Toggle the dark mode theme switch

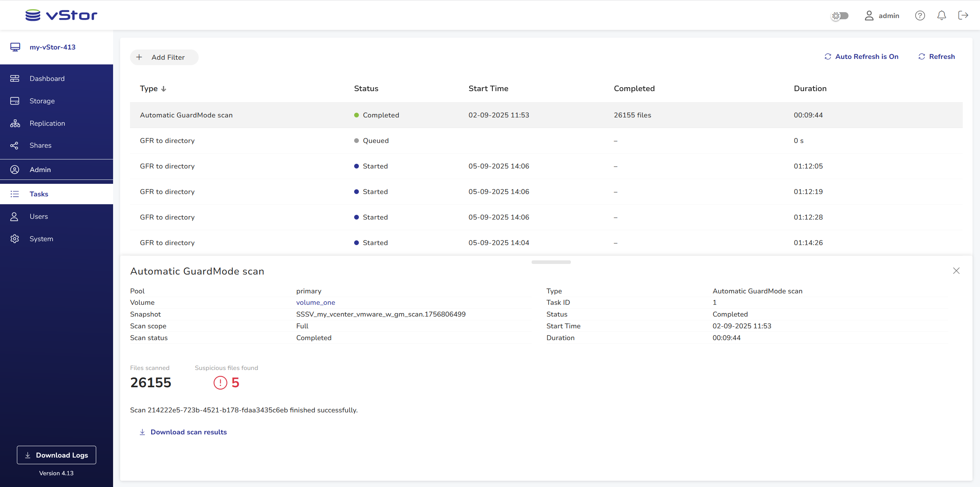click(x=840, y=16)
